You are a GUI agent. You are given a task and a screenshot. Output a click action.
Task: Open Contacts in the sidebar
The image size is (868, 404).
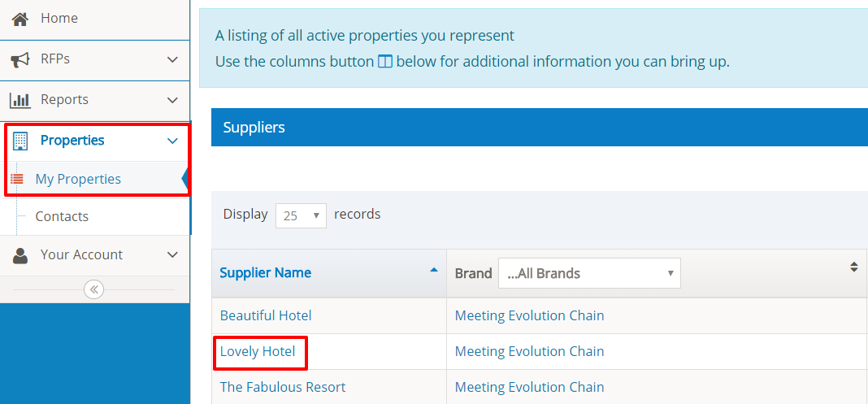(x=62, y=216)
